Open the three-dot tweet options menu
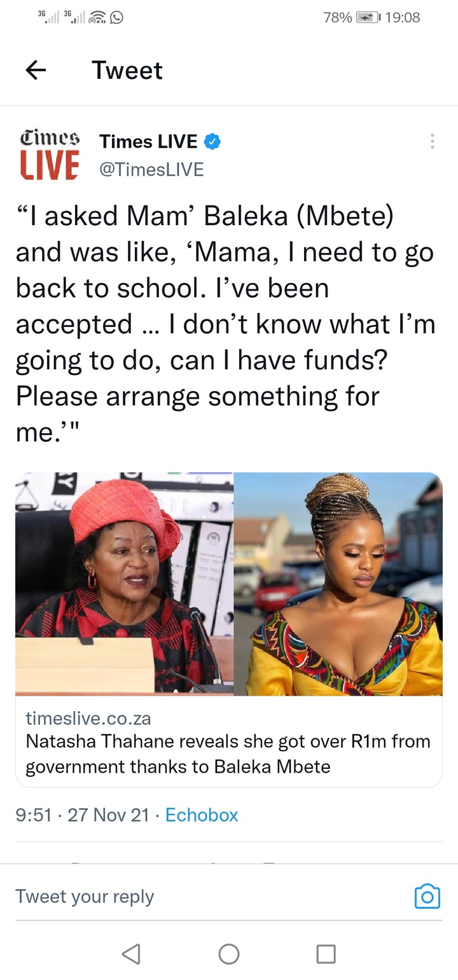 tap(433, 141)
